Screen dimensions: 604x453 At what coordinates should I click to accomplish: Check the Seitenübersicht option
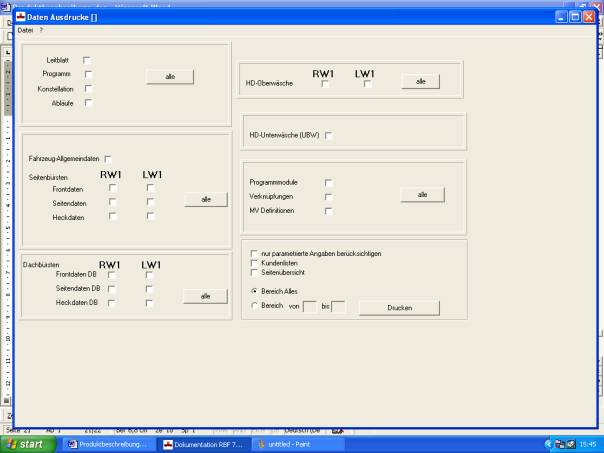pos(254,272)
